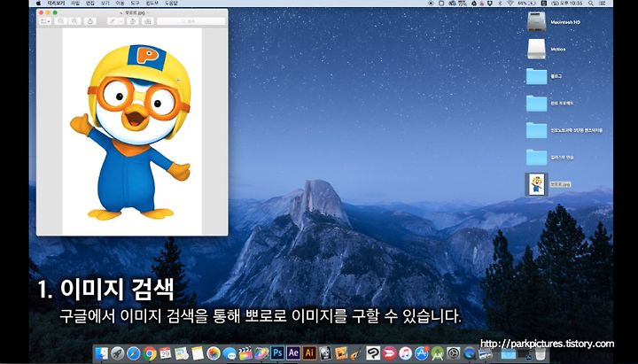Click the share button in Preview toolbar
Image resolution: width=638 pixels, height=364 pixels.
click(x=89, y=21)
